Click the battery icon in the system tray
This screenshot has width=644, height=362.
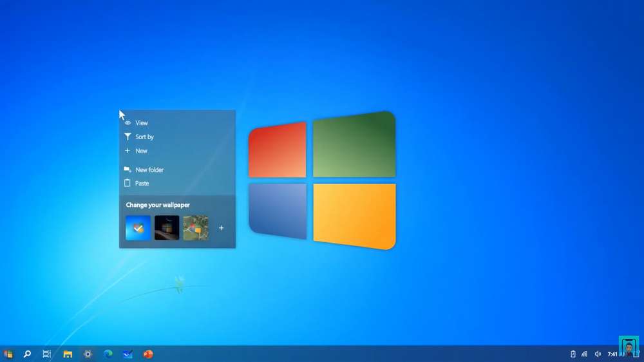click(573, 354)
